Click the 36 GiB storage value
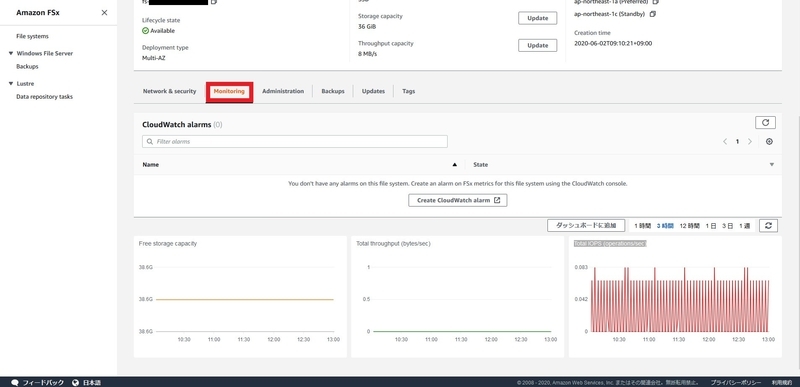This screenshot has width=800, height=387. 367,27
